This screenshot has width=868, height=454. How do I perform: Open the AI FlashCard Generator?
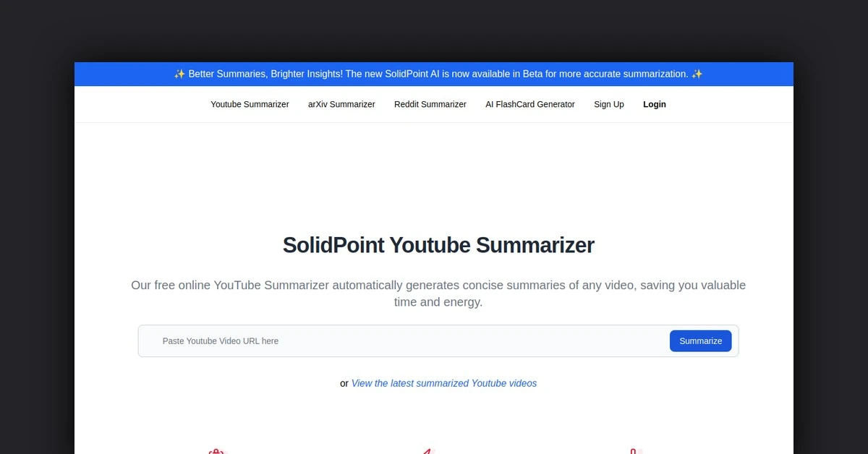click(530, 104)
